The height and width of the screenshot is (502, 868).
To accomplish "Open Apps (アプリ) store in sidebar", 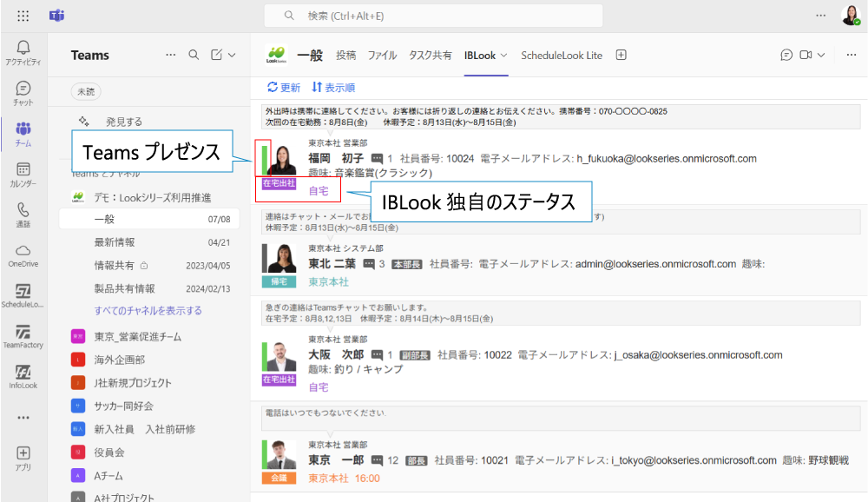I will click(23, 459).
